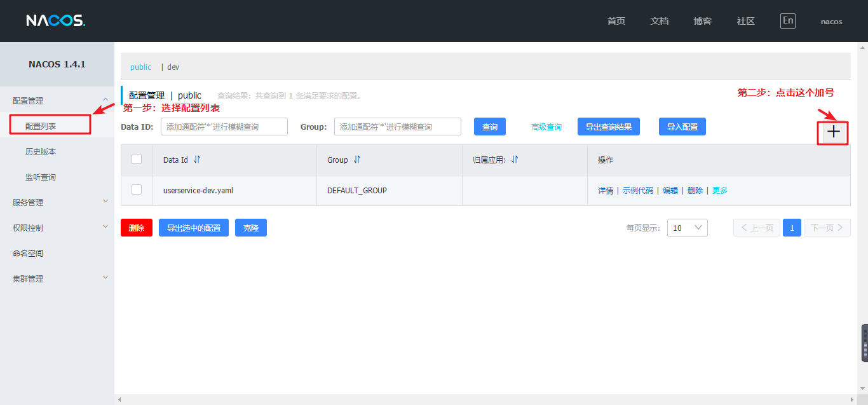Expand the 集群管理 menu section
Viewport: 868px width, 405px height.
105,277
